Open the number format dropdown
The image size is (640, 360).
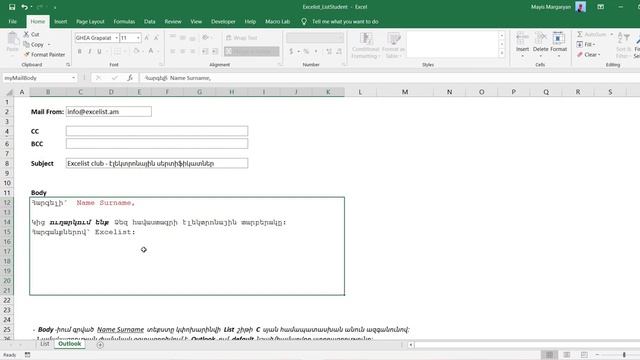coord(340,38)
